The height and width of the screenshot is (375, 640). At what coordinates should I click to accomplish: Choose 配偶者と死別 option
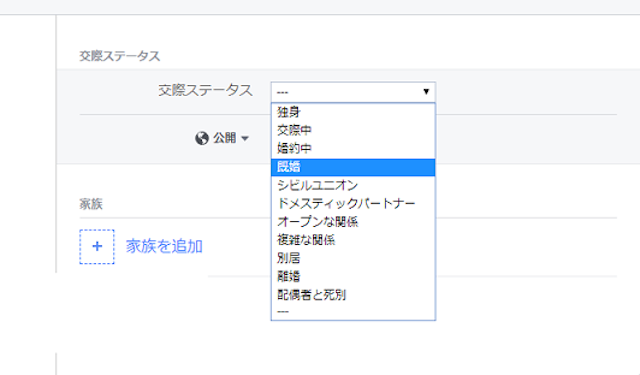[353, 295]
